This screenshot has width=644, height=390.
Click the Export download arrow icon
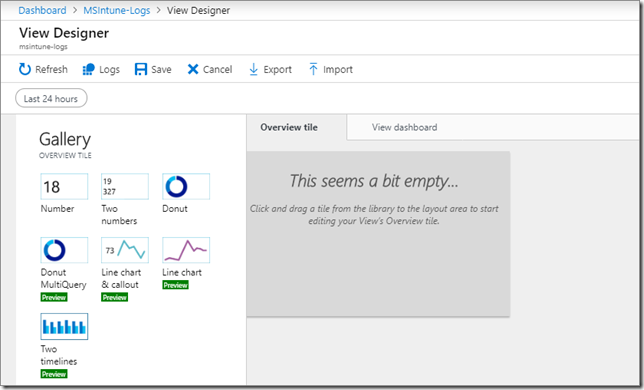coord(253,69)
